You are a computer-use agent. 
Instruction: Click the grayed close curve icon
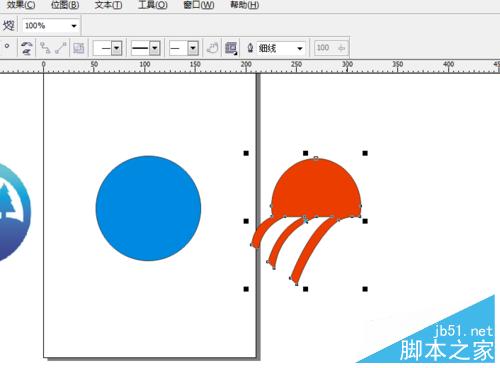79,48
